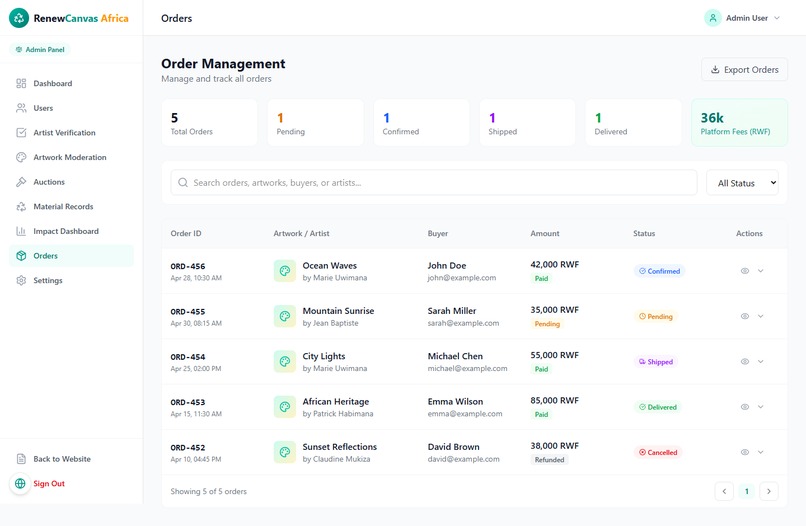Click the Delivered orders stat card
Image resolution: width=806 pixels, height=526 pixels.
633,122
